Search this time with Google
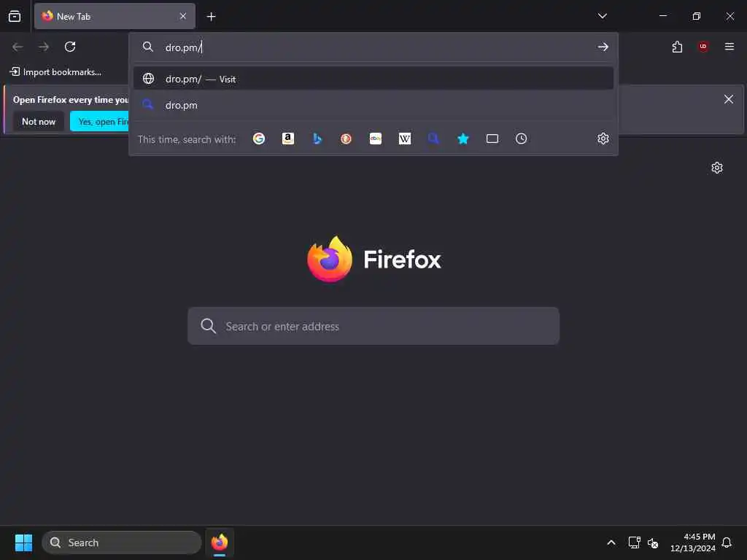Viewport: 747px width, 560px height. [x=259, y=139]
